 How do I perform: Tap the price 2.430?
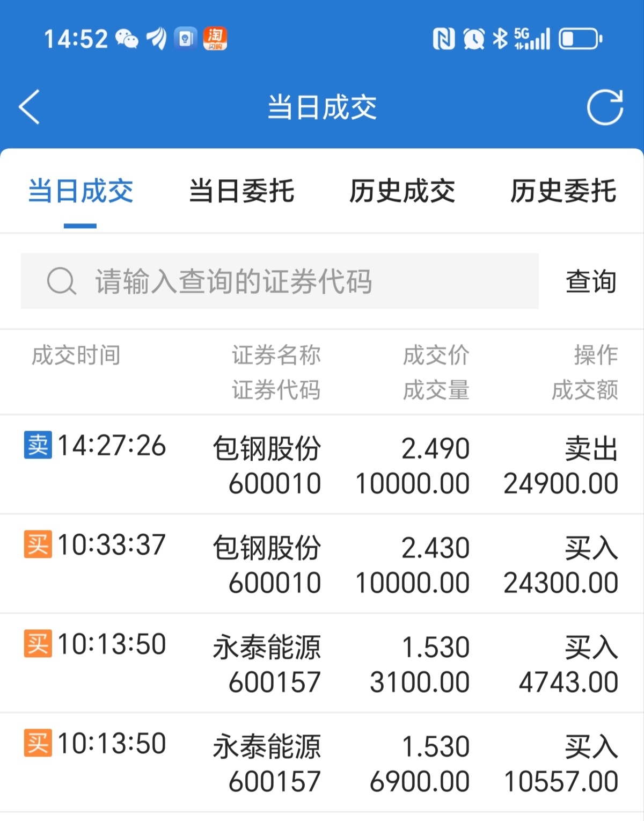(436, 548)
